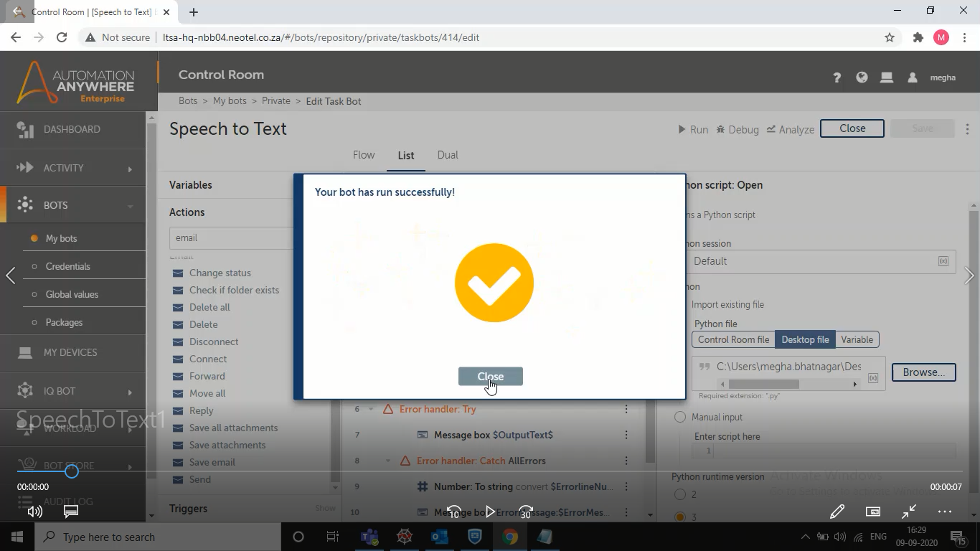Click the Python session Default field
The width and height of the screenshot is (980, 551).
click(x=821, y=261)
